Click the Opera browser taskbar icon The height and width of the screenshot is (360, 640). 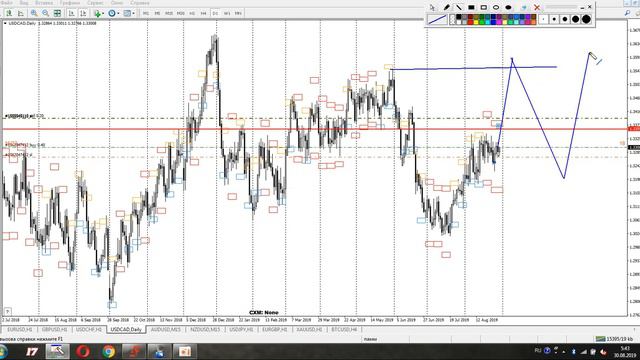click(x=82, y=352)
